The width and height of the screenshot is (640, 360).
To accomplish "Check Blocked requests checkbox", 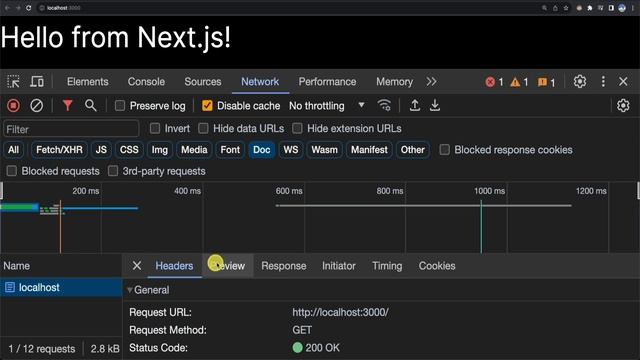I will (12, 171).
